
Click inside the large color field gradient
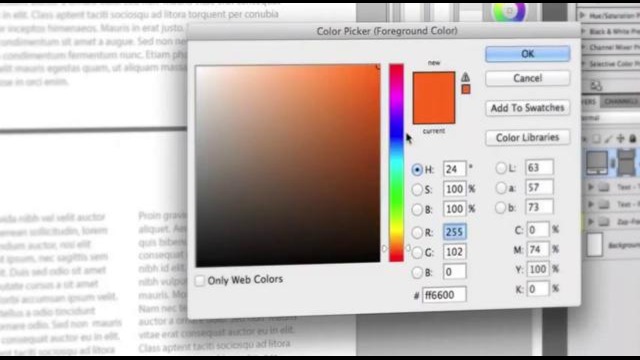click(x=288, y=164)
